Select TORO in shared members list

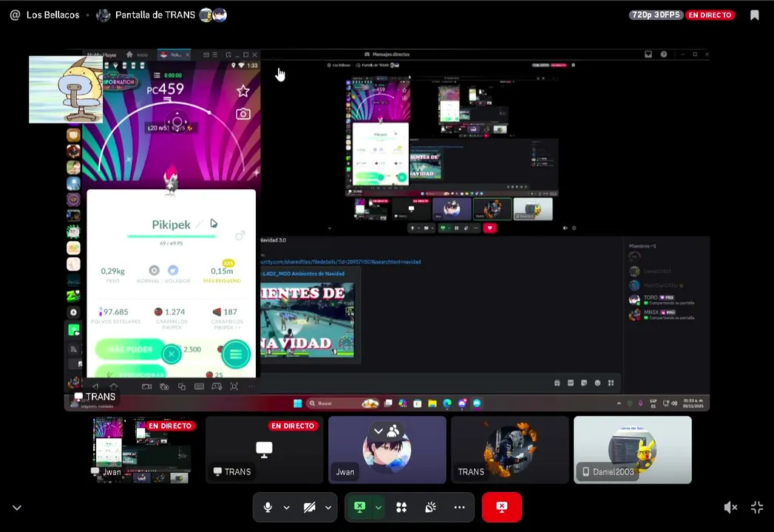[662, 299]
